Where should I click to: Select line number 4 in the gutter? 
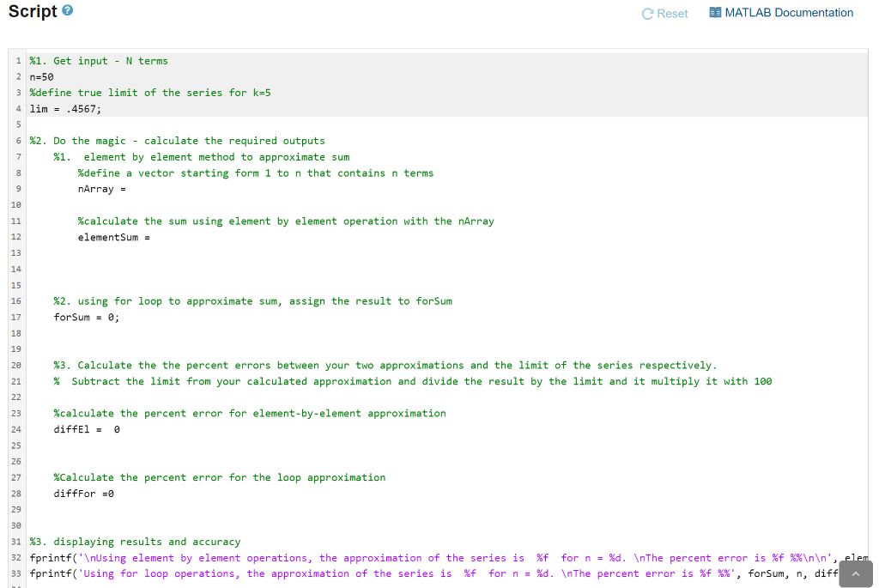(18, 108)
